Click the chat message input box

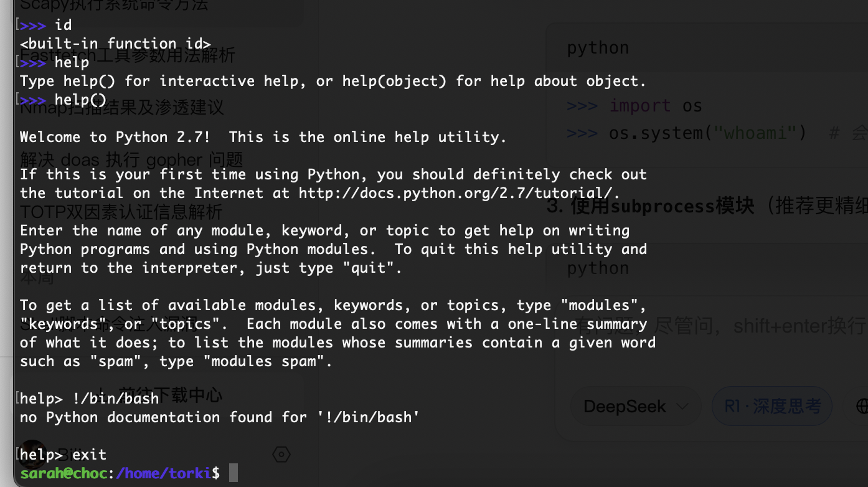click(x=710, y=326)
